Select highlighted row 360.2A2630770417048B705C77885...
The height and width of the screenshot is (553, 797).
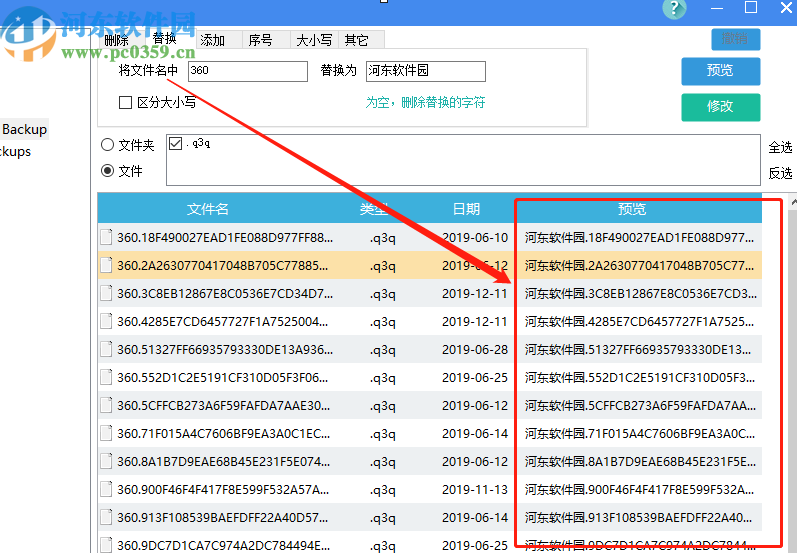coord(430,265)
